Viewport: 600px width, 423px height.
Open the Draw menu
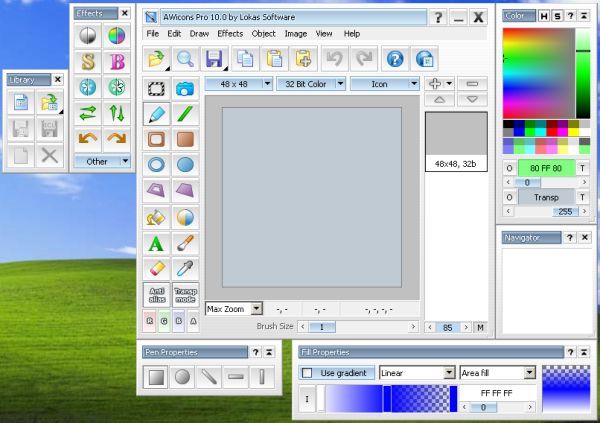click(199, 34)
